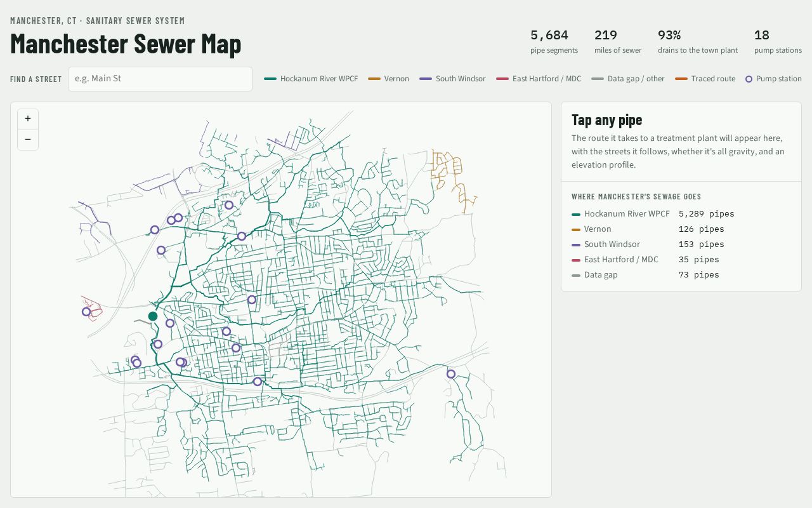This screenshot has height=508, width=812.
Task: Click the 'Where Manchester's Sewage Goes' heading
Action: (x=636, y=197)
